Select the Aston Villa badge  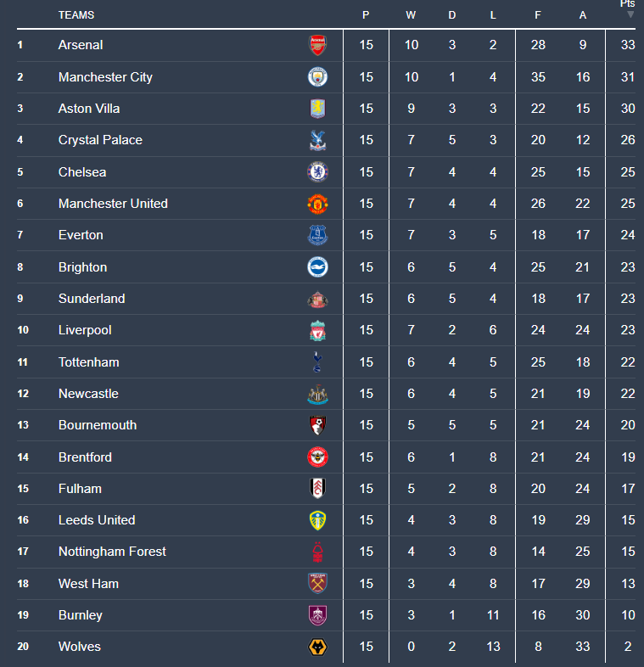coord(316,109)
